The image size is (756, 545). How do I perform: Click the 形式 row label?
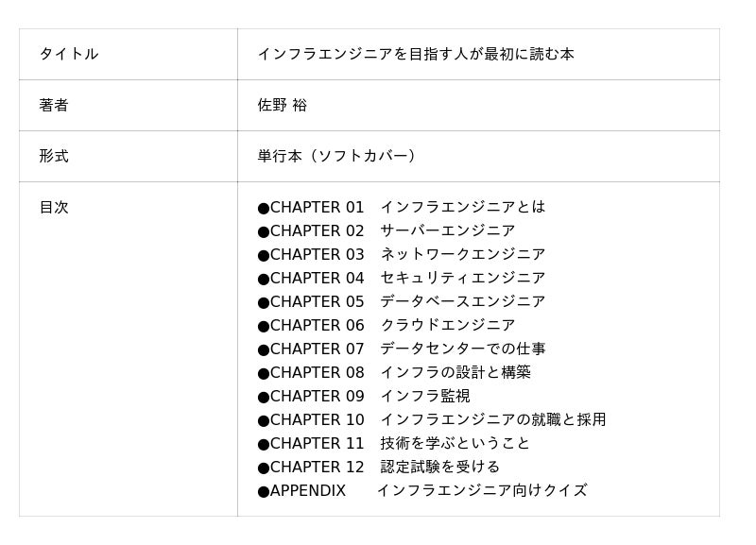(54, 156)
